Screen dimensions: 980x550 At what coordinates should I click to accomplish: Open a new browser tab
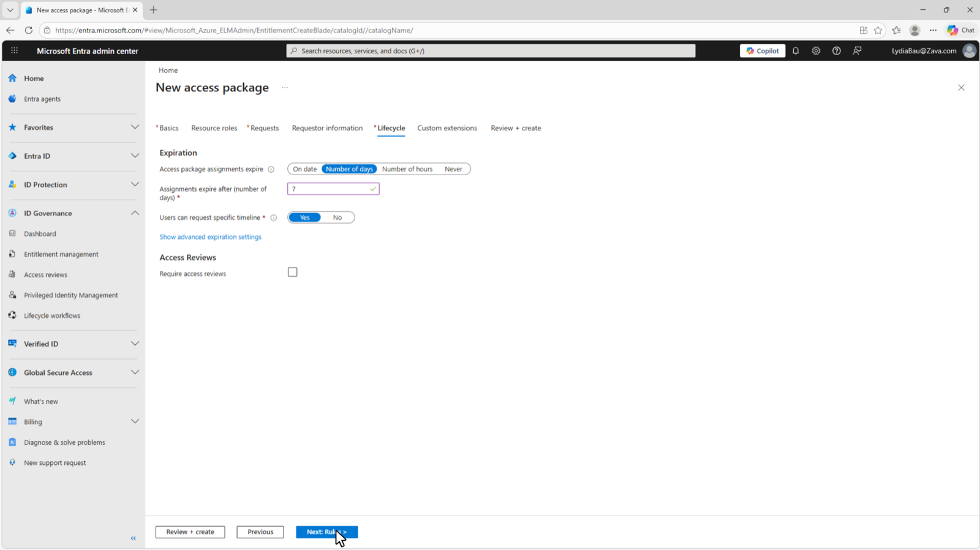pyautogui.click(x=154, y=10)
